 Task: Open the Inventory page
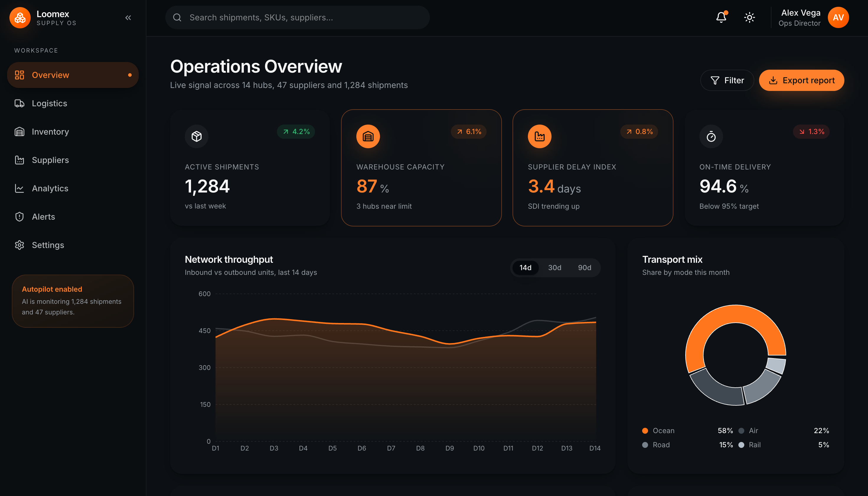(x=73, y=131)
